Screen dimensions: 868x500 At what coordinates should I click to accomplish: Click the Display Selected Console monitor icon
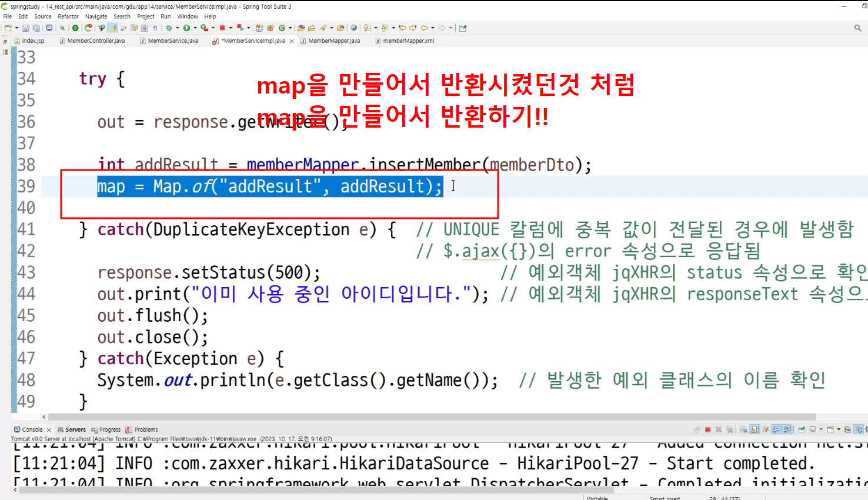(813, 429)
